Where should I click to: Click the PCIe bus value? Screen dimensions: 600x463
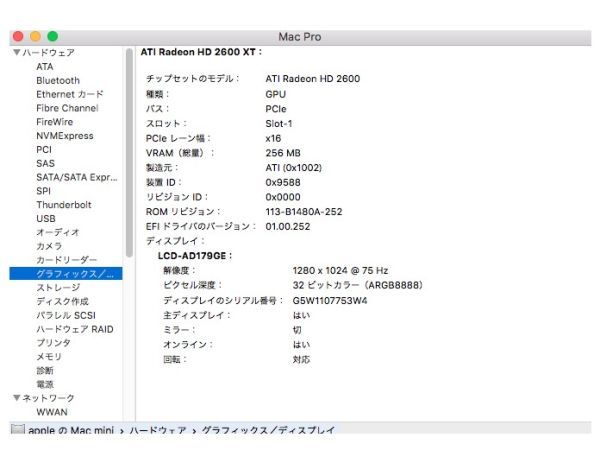point(276,109)
